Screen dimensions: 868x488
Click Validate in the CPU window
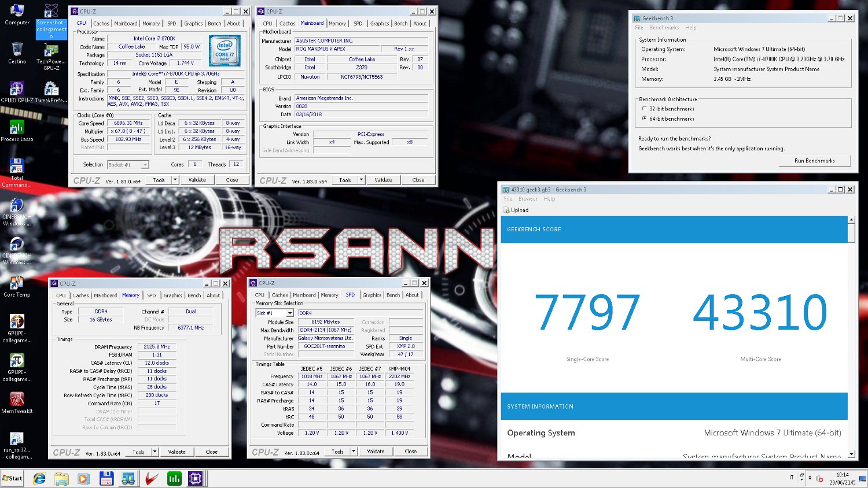pos(197,180)
